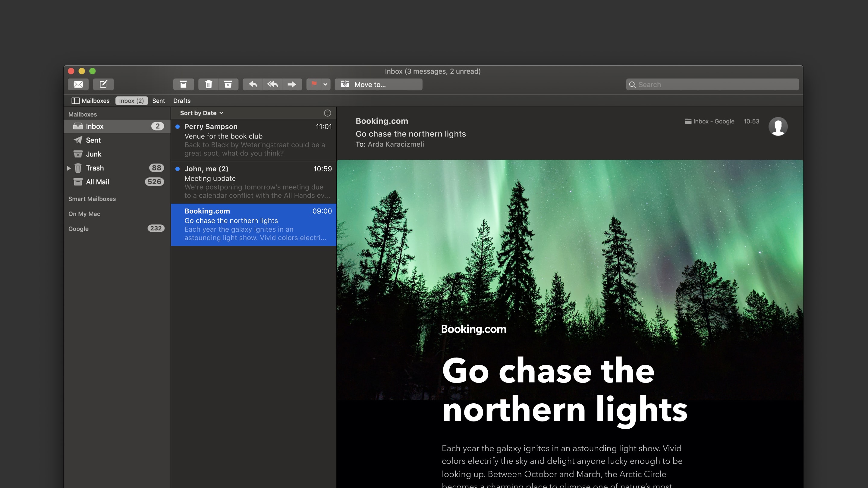Toggle the Mailboxes sidebar button
This screenshot has height=488, width=868.
(x=91, y=101)
